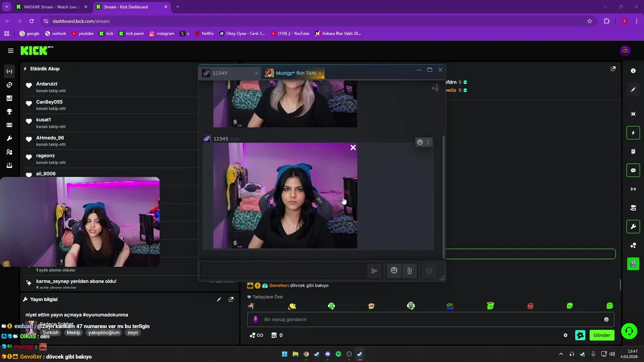The image size is (644, 362).
Task: Click the teal Kick emote button by Gönder
Action: click(x=580, y=335)
